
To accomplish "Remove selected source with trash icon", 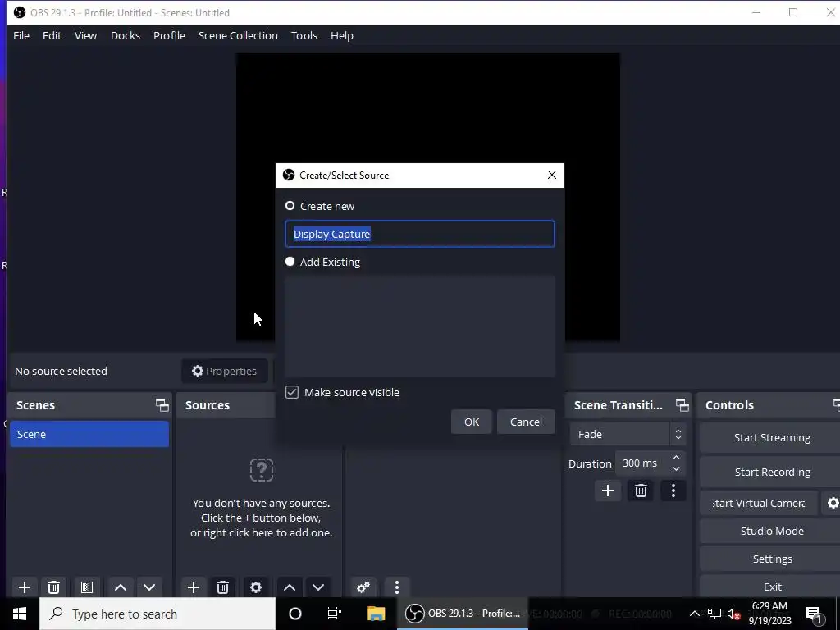I will [x=223, y=587].
